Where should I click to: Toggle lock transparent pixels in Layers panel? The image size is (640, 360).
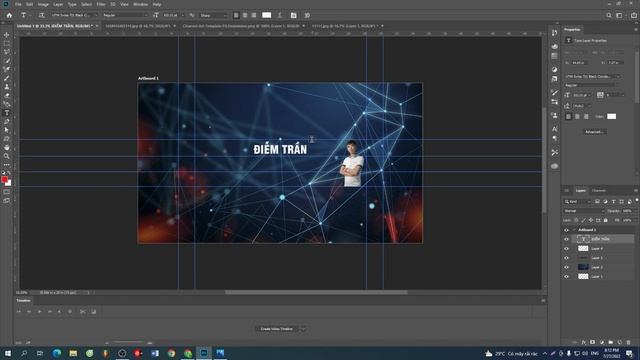point(576,220)
